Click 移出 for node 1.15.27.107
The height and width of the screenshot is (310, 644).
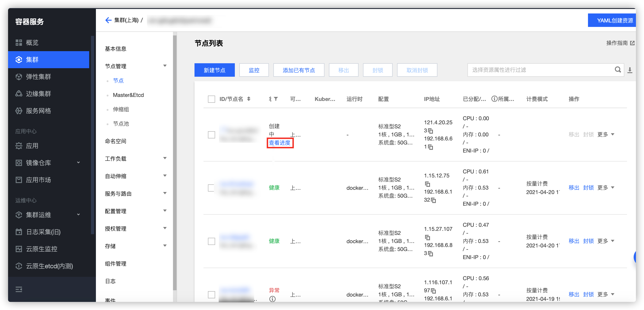(574, 241)
